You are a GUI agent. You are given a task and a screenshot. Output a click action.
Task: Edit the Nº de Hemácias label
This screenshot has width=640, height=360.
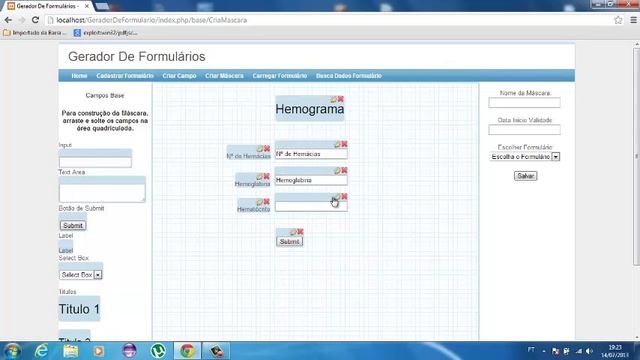tap(260, 149)
